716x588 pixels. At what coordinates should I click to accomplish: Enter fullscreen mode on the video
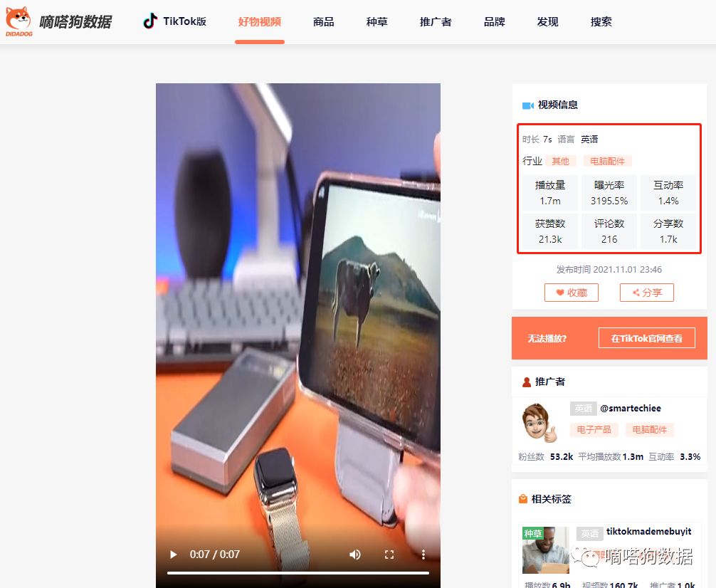(389, 554)
